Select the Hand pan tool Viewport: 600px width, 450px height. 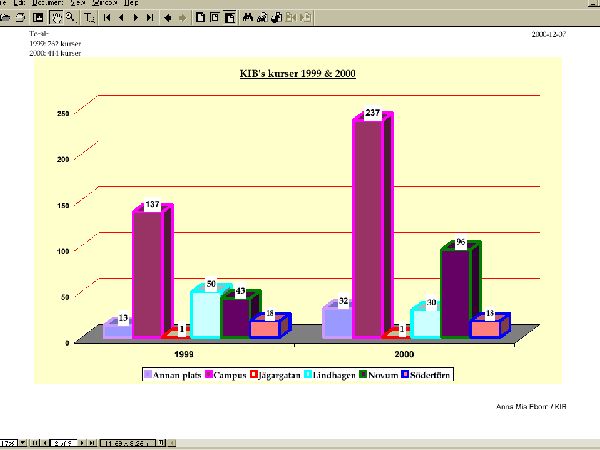point(56,17)
